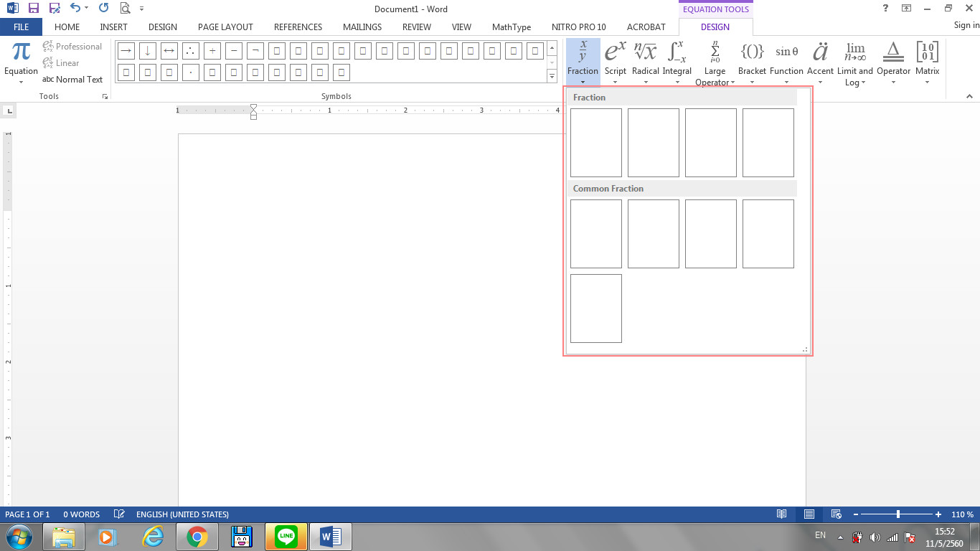Insert the right arrow symbol
Screen dimensions: 980x551
126,51
